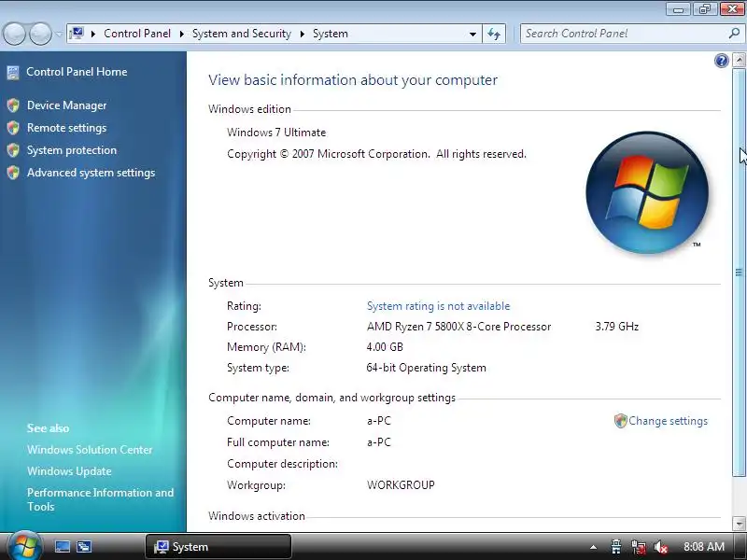This screenshot has height=560, width=747.
Task: Open Windows Update link
Action: [69, 471]
